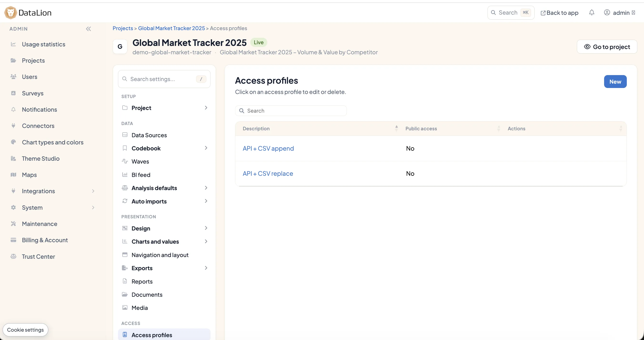The width and height of the screenshot is (644, 340).
Task: Click the Maintenance tools icon
Action: pyautogui.click(x=13, y=224)
